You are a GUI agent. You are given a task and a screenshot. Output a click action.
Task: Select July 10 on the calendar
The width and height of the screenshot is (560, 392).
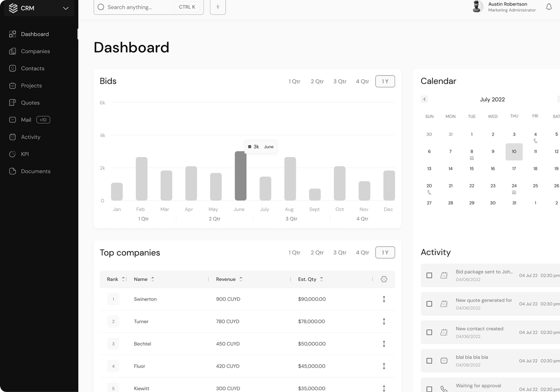point(514,151)
